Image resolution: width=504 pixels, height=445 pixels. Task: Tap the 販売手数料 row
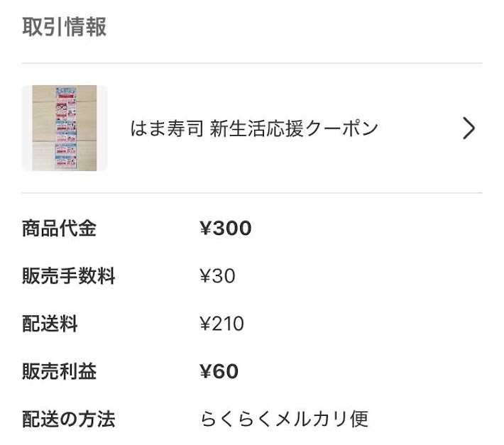[x=252, y=276]
